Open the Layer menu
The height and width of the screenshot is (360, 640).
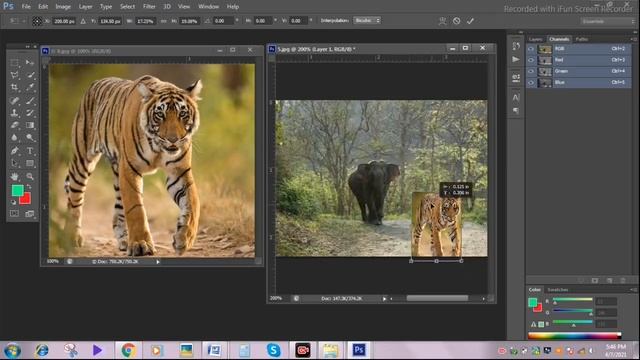click(85, 7)
